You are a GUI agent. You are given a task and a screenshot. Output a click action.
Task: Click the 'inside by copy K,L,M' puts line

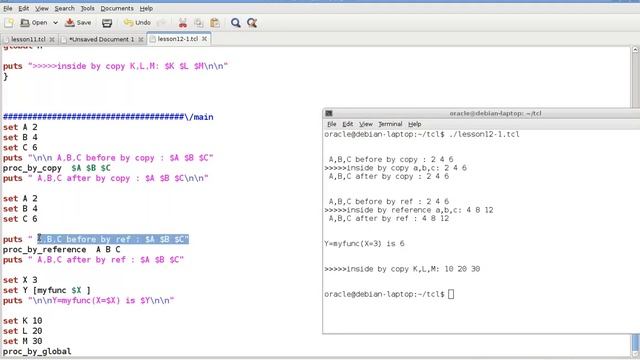116,66
